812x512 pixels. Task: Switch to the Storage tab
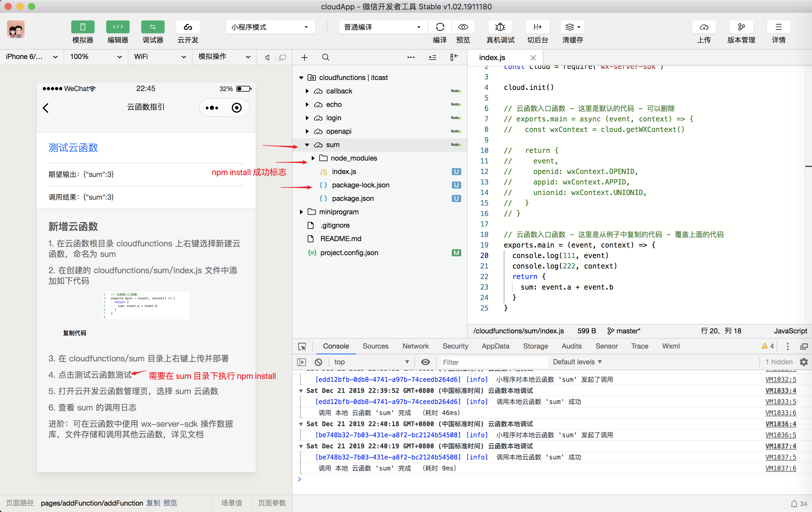coord(536,346)
